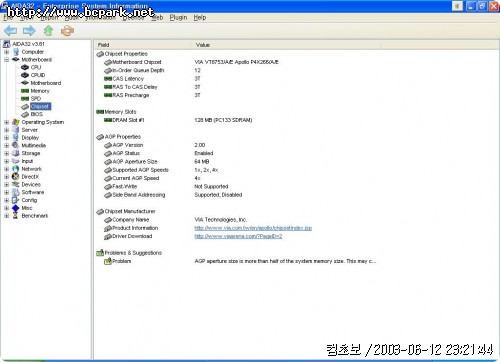
Task: Select the In-Order Queue Depth row
Action: coord(237,70)
